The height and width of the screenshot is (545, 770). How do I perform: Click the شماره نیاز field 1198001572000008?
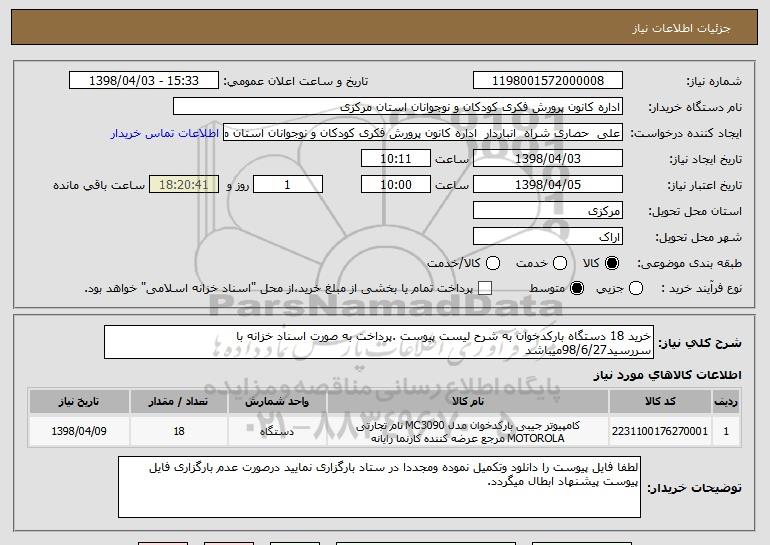(x=548, y=81)
